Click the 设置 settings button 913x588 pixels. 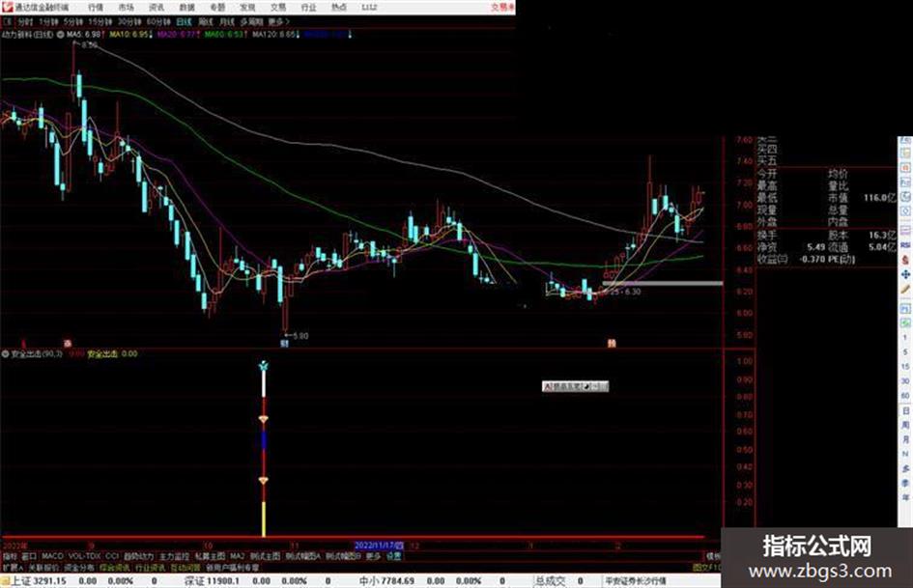[x=393, y=556]
